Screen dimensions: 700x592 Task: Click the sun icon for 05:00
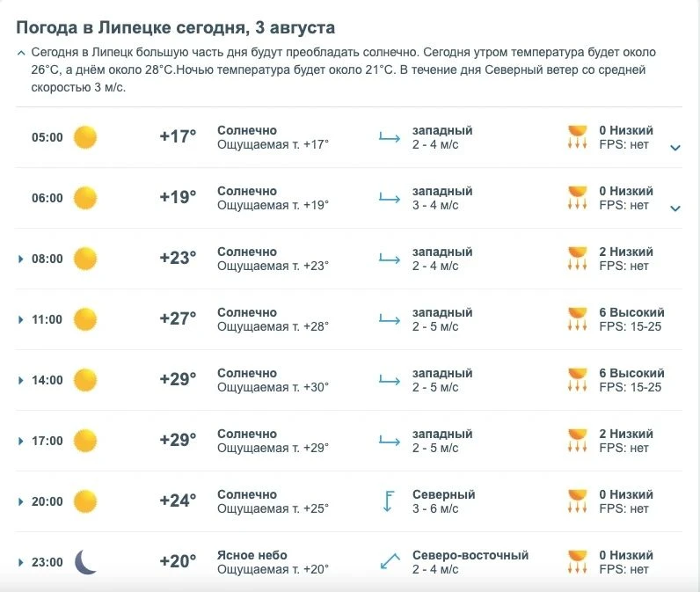(x=84, y=137)
